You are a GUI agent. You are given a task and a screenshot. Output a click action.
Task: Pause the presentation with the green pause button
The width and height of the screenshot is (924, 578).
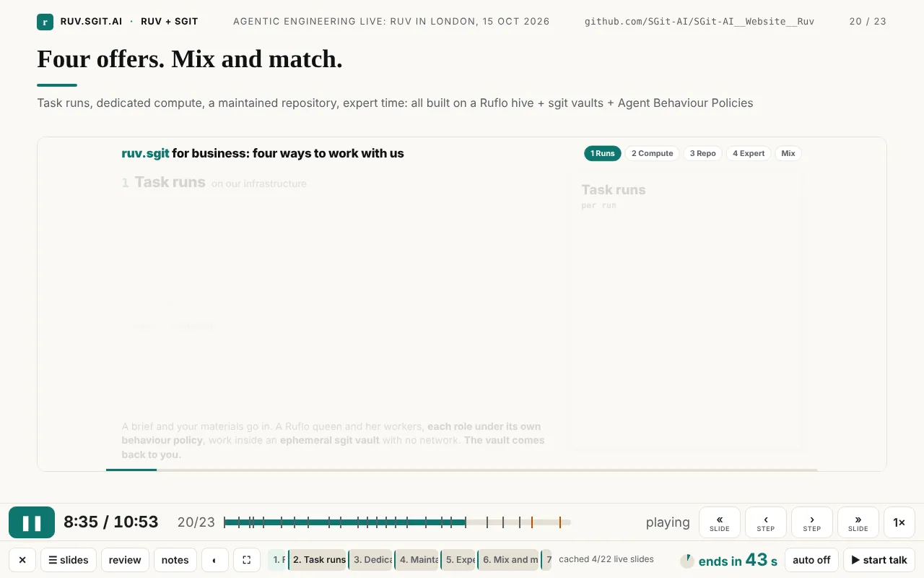click(x=32, y=522)
